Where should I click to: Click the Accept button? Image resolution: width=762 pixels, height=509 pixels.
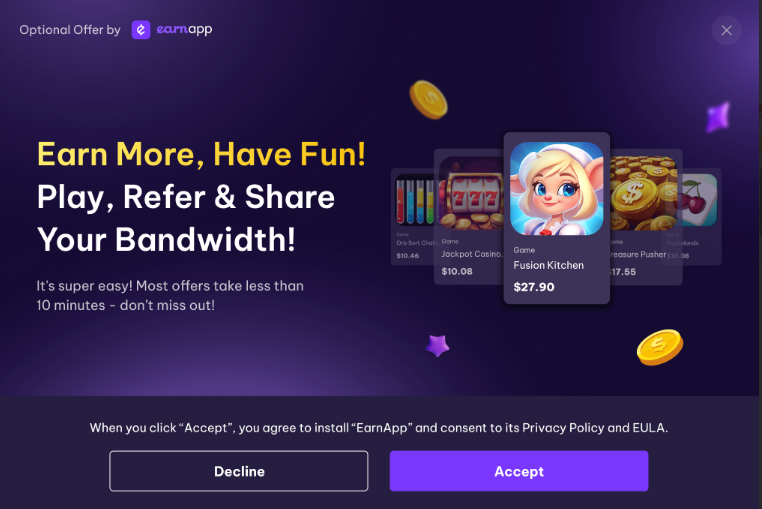click(x=519, y=471)
